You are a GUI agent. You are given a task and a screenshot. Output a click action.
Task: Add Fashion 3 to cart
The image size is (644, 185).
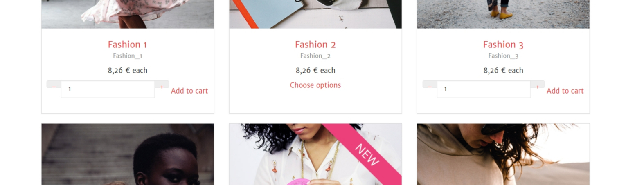click(x=565, y=91)
